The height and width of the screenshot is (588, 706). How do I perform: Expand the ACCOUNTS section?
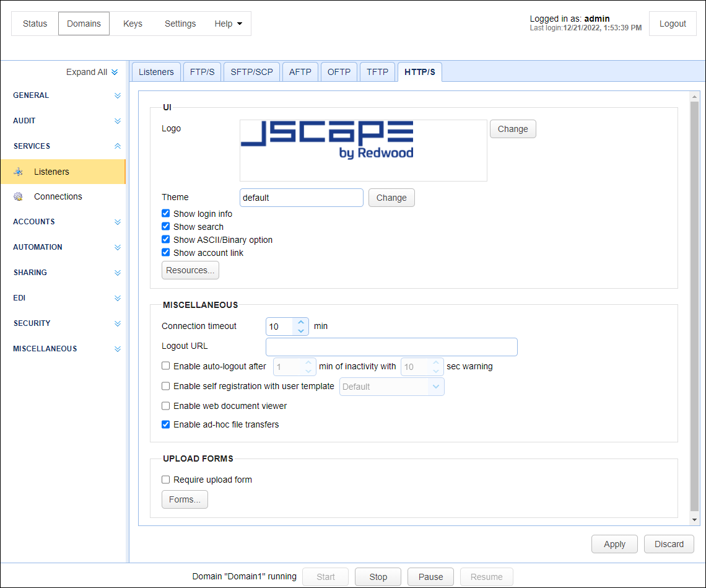118,222
